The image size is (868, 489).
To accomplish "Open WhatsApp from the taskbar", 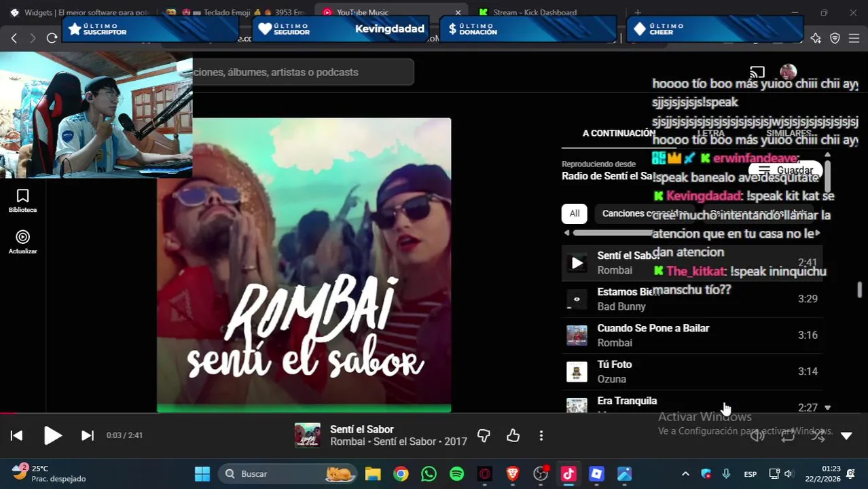I will tap(429, 474).
